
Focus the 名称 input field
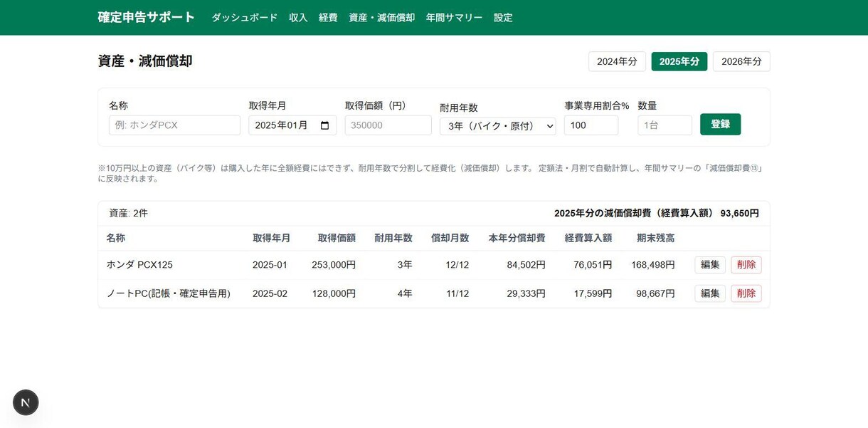[x=174, y=125]
